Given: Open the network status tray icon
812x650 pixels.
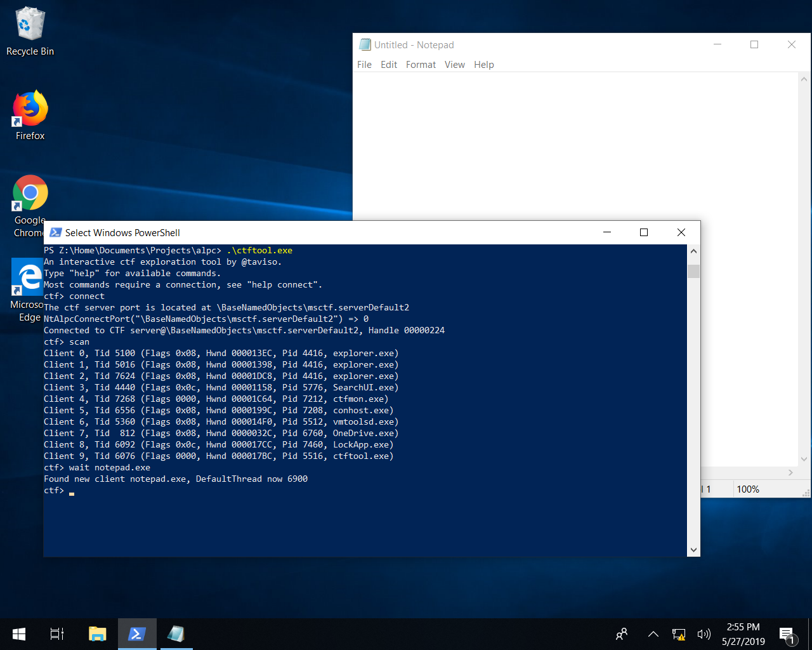Looking at the screenshot, I should pyautogui.click(x=679, y=634).
